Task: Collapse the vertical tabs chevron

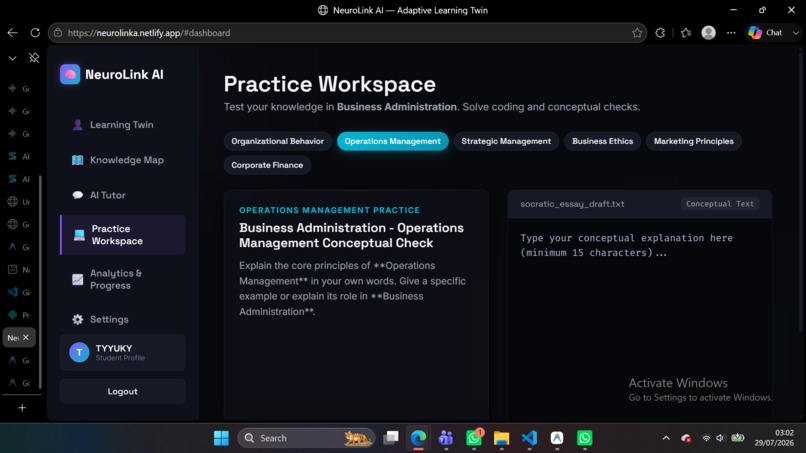Action: click(x=12, y=58)
